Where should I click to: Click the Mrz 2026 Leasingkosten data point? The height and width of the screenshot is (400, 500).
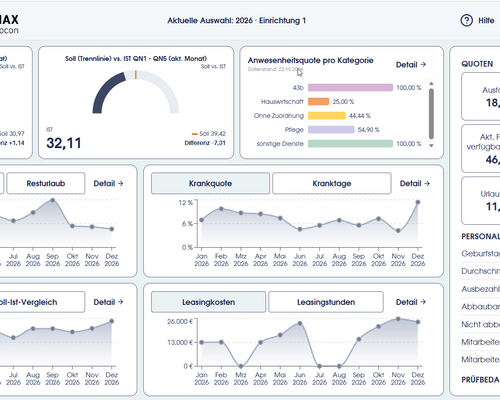click(x=241, y=366)
